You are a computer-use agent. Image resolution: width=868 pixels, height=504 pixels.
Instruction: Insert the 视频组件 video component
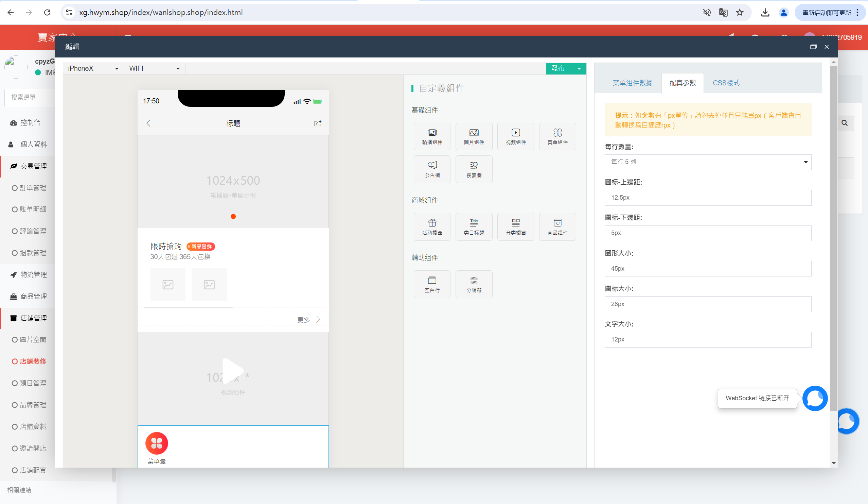tap(515, 136)
